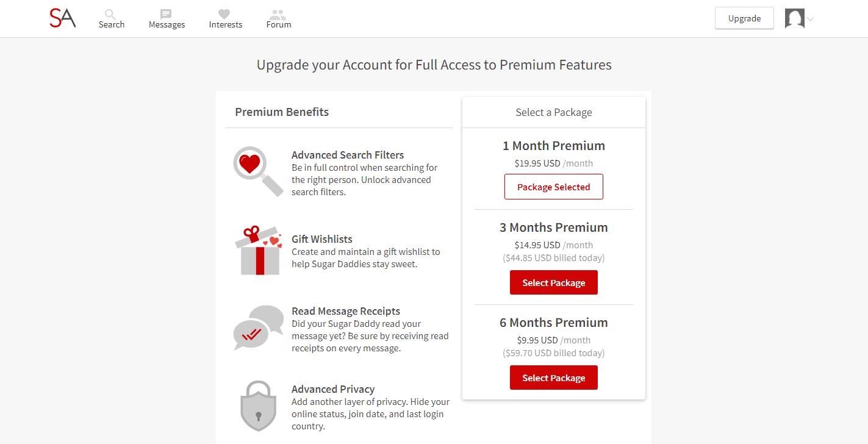Click the gift box wishlist icon

click(x=258, y=250)
